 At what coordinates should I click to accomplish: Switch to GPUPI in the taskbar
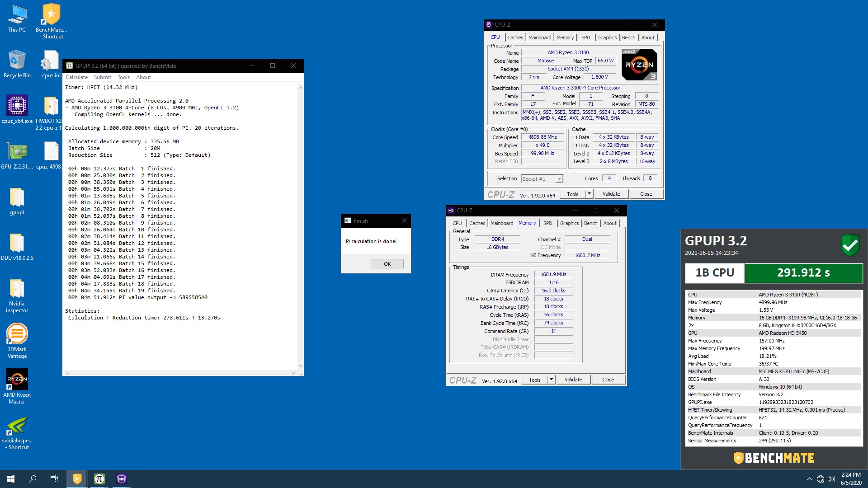[x=99, y=479]
